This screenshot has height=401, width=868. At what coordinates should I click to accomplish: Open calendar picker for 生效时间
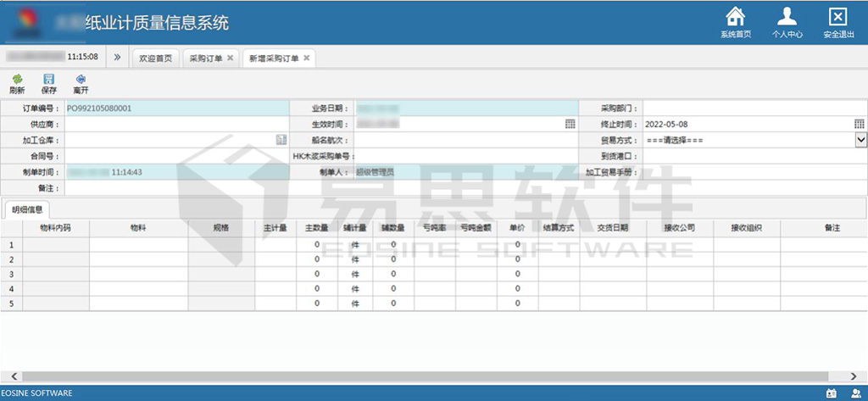coord(570,124)
